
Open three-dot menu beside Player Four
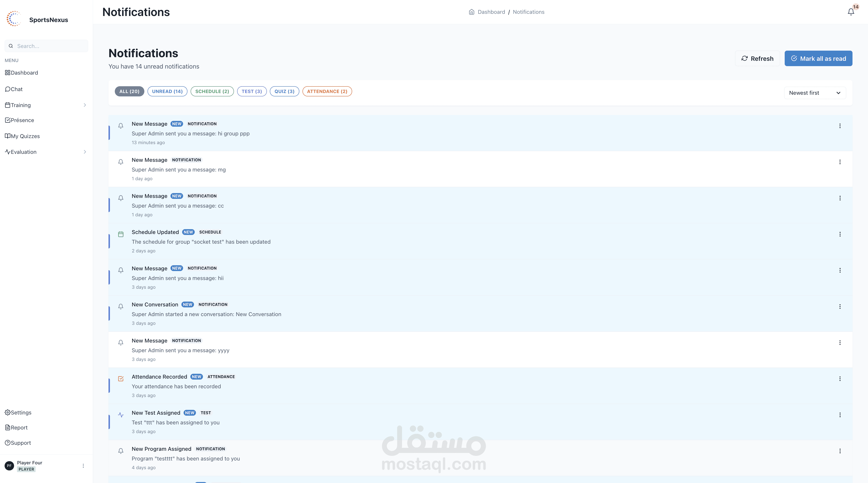tap(83, 466)
